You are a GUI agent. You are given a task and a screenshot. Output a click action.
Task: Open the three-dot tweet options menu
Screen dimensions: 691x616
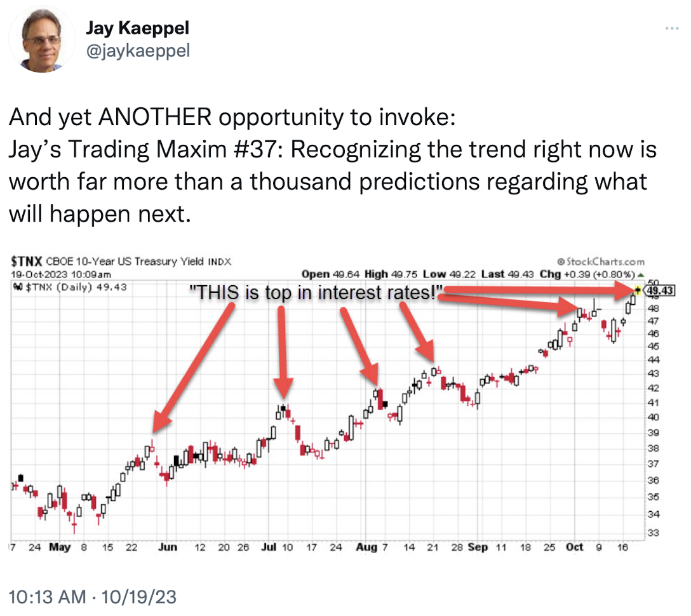(671, 28)
